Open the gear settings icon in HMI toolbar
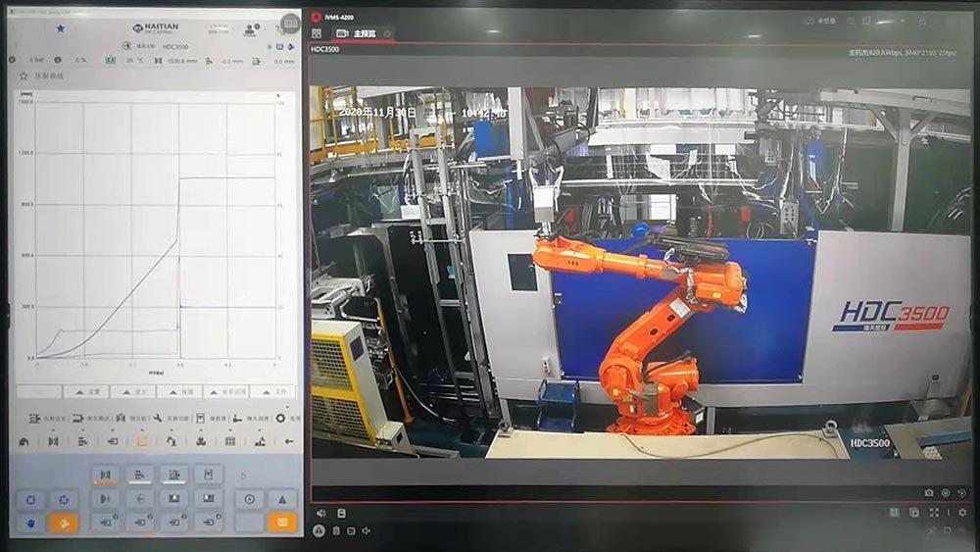The image size is (980, 552). (280, 418)
